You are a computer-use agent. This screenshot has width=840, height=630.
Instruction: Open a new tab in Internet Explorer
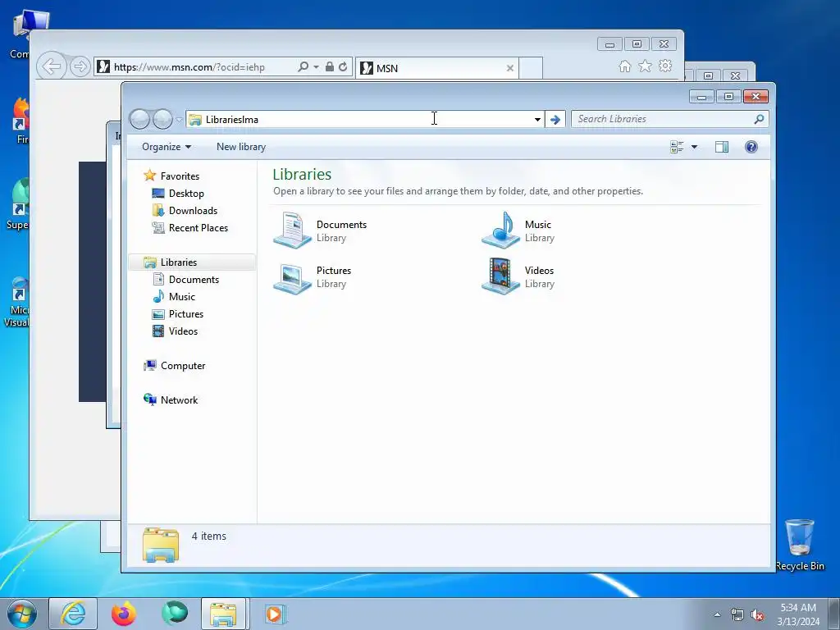(531, 68)
